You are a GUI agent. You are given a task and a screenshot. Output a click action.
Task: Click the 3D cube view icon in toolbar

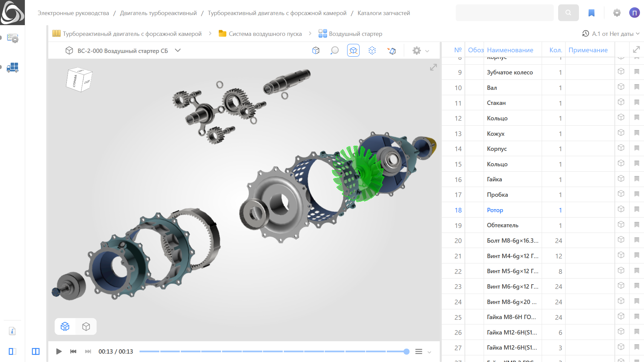tap(316, 50)
